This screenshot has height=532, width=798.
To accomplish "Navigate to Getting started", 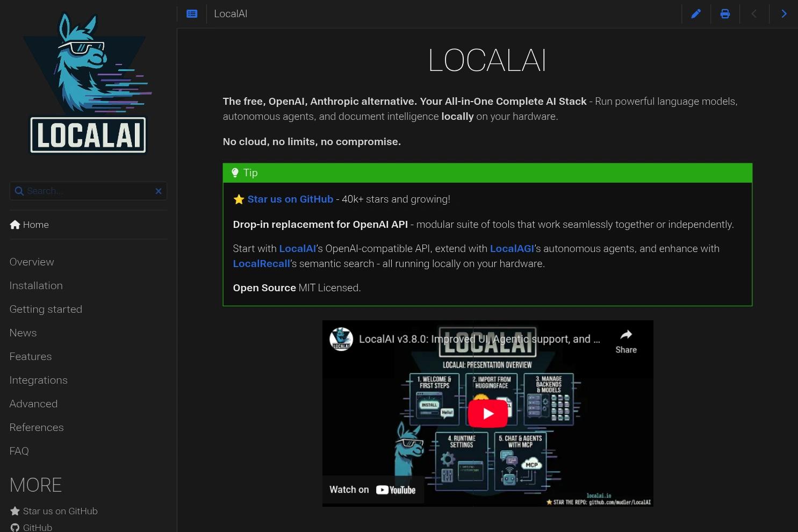I will [x=46, y=310].
